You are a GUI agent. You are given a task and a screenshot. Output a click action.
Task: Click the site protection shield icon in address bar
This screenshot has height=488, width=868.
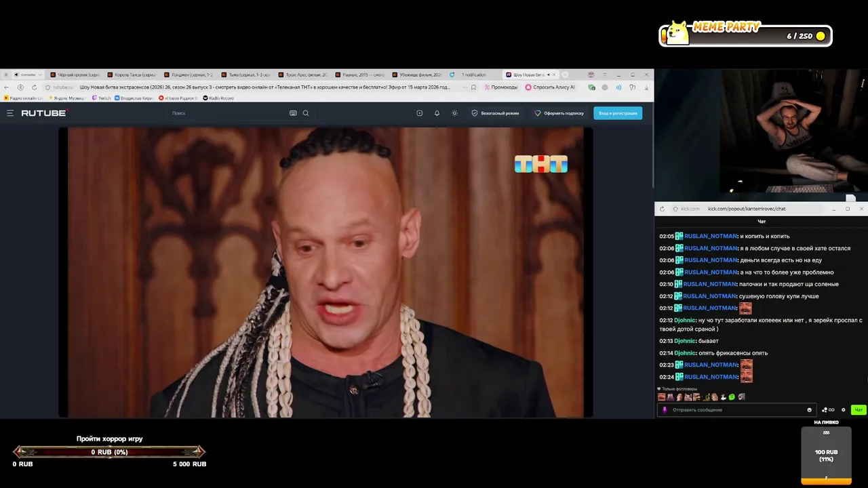[47, 87]
